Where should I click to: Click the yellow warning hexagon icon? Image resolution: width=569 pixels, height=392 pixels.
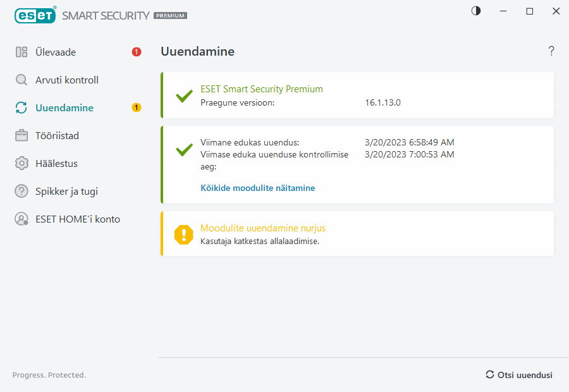tap(184, 235)
